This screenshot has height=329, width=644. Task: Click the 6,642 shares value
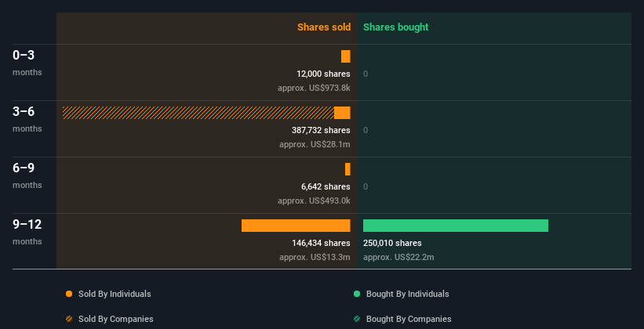click(x=326, y=186)
